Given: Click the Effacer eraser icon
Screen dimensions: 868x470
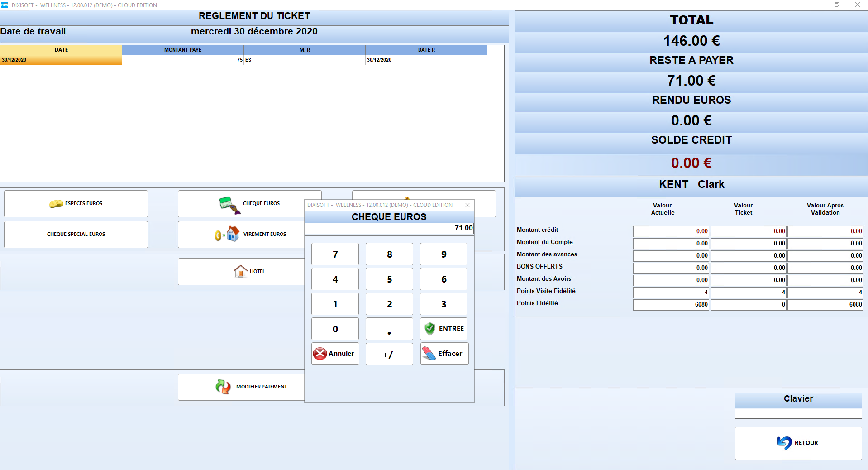Looking at the screenshot, I should (429, 354).
